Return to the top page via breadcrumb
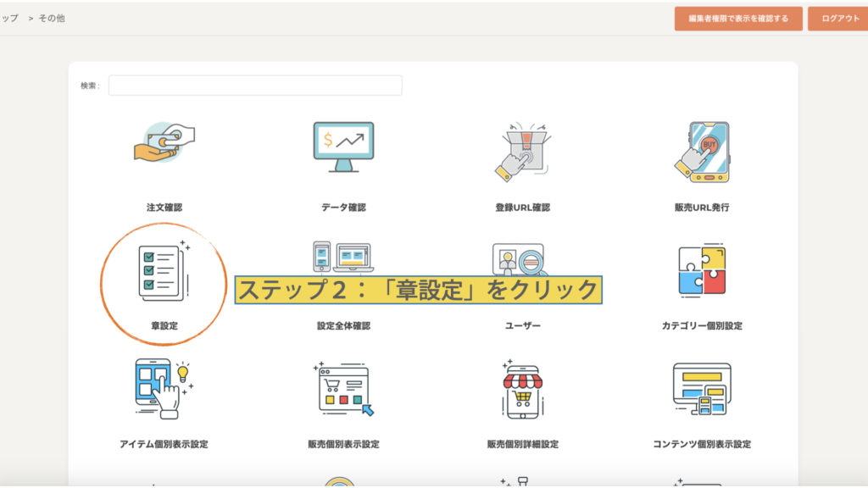Viewport: 868px width, 488px height. pyautogui.click(x=8, y=18)
